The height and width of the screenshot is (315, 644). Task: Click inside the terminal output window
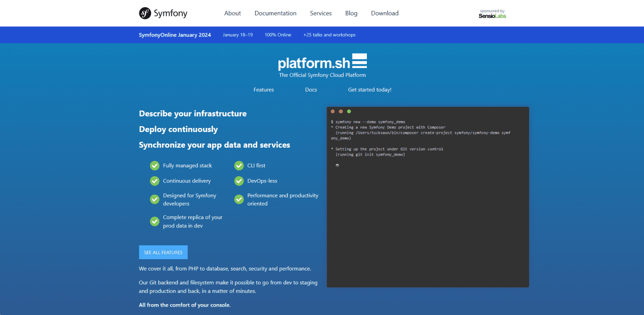click(428, 197)
